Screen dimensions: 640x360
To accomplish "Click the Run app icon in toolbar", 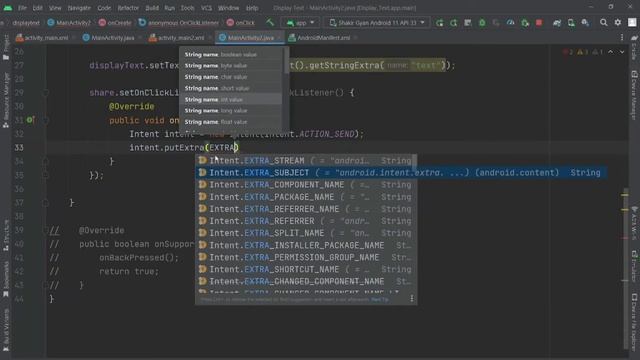I will (x=440, y=23).
